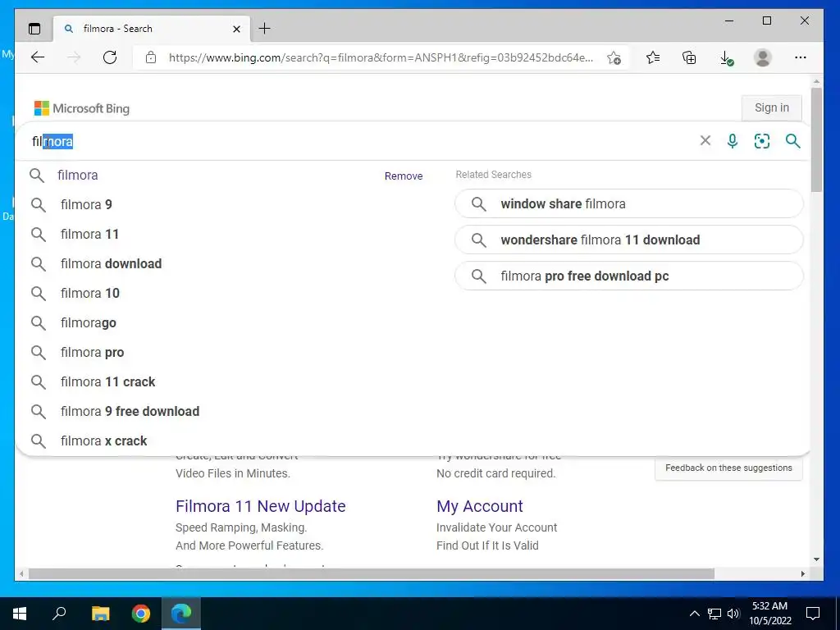840x630 pixels.
Task: Click the vertical scrollbar thumb
Action: (x=816, y=139)
